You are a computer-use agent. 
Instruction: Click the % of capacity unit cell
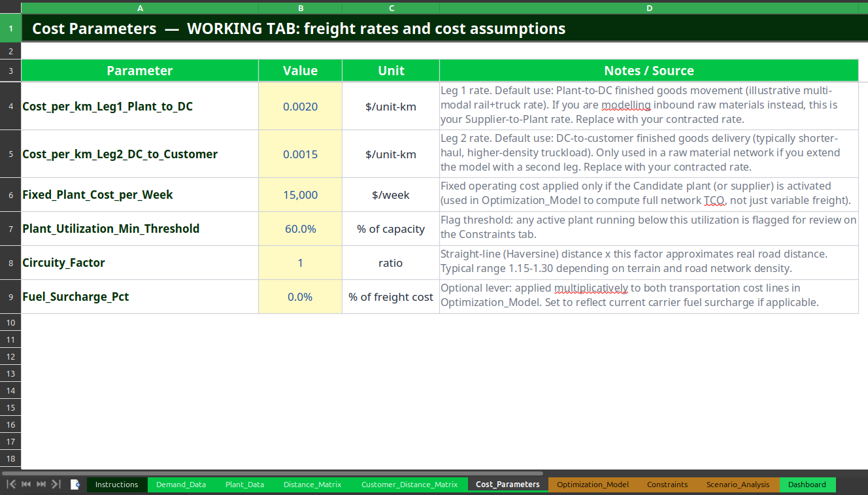[x=391, y=229]
